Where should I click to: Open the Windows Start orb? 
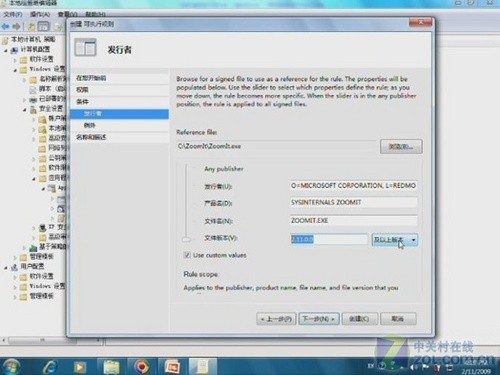(11, 367)
